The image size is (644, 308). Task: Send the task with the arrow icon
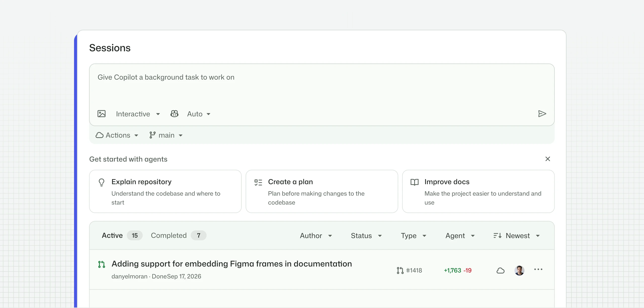(x=542, y=114)
